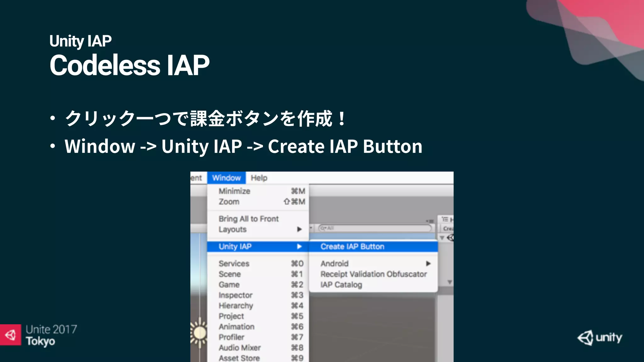Select Bring All to Front
This screenshot has height=362, width=644.
(x=258, y=219)
